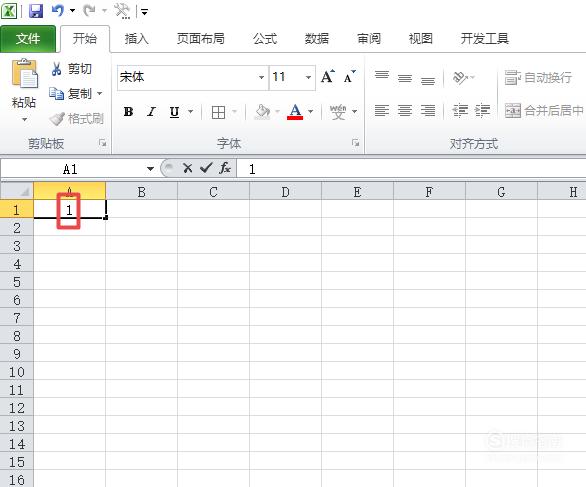The height and width of the screenshot is (487, 586).
Task: Click the fill color paint bucket
Action: [x=262, y=111]
